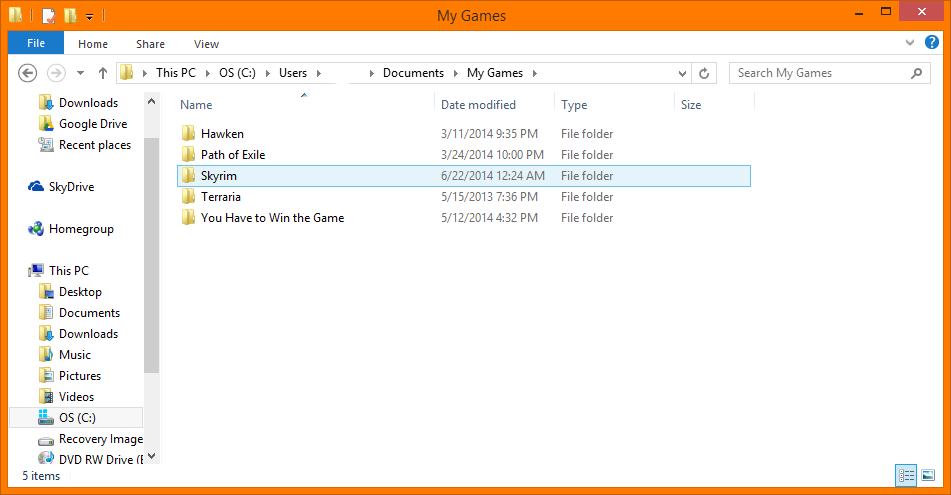The height and width of the screenshot is (495, 951).
Task: Go up one folder level
Action: point(103,73)
